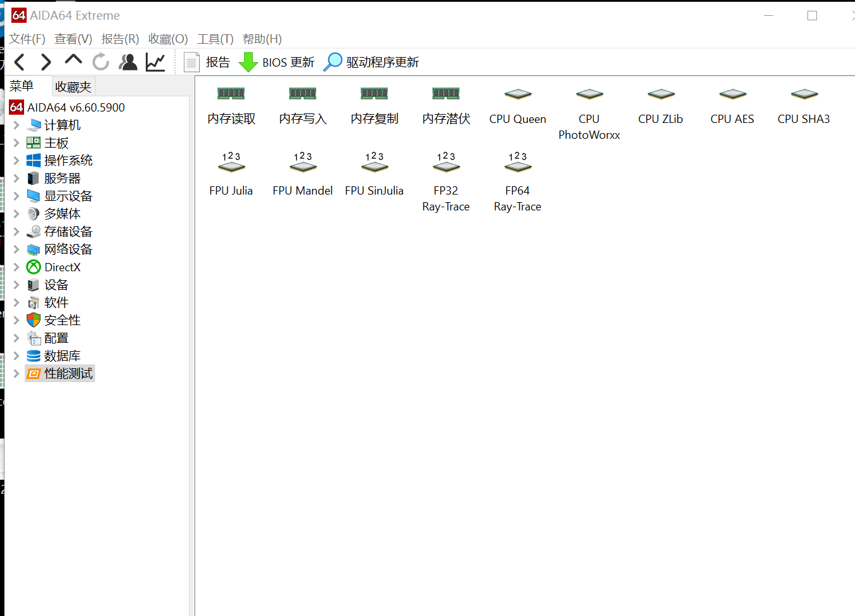
Task: Expand the 网络设备 tree node
Action: 16,249
